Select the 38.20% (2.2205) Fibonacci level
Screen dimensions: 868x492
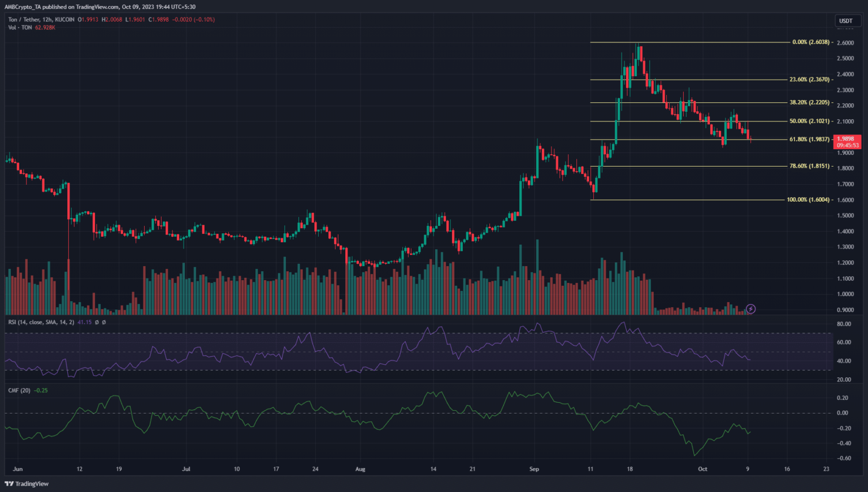[809, 103]
